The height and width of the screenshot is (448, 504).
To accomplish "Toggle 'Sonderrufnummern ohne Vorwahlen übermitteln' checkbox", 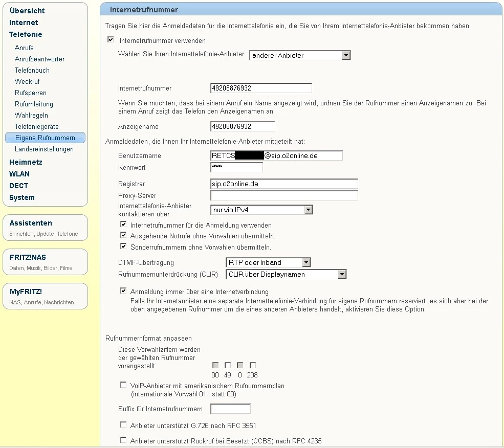I will (x=123, y=246).
